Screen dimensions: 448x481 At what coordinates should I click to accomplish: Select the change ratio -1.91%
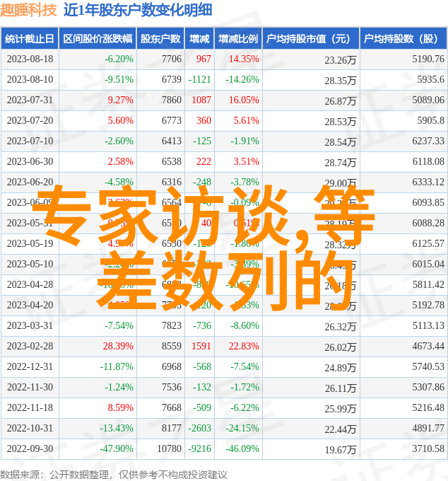pos(244,141)
